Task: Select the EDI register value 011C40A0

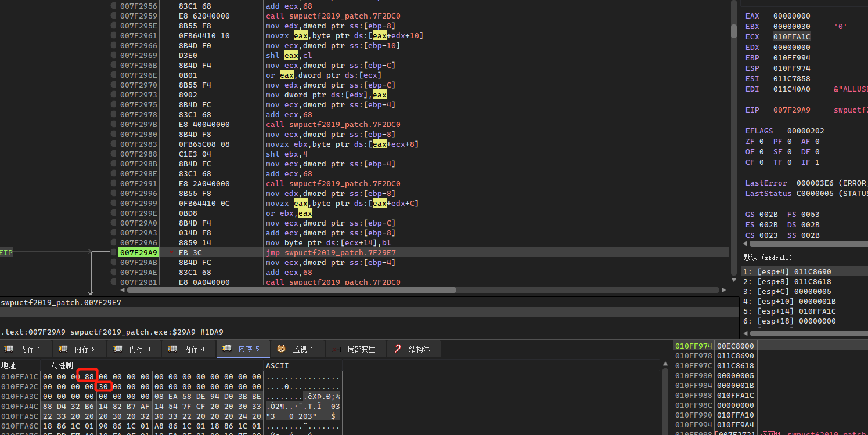Action: click(x=792, y=89)
